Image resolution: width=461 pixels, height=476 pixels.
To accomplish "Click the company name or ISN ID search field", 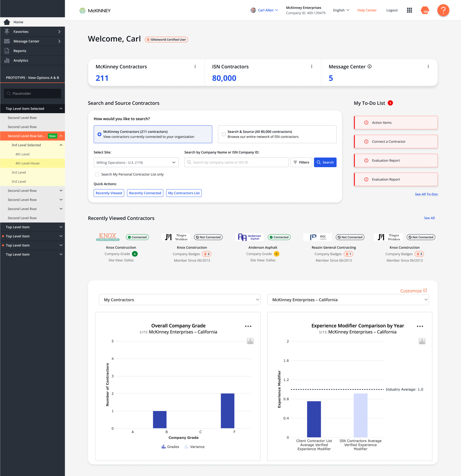I will pos(236,163).
